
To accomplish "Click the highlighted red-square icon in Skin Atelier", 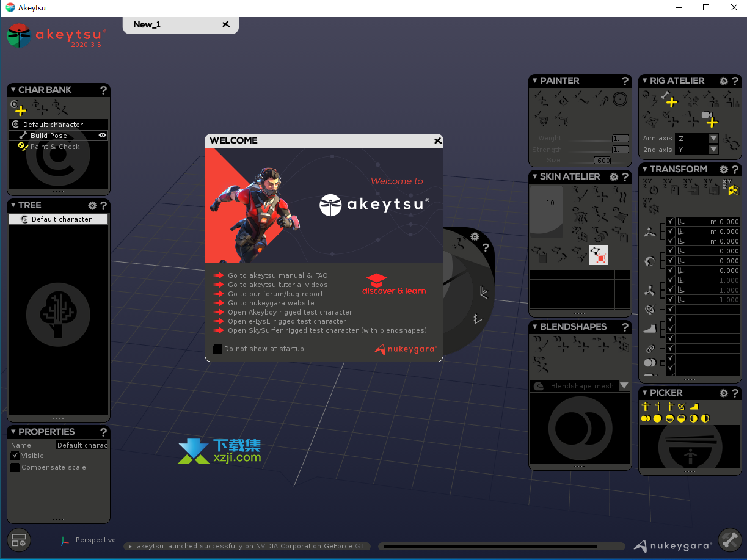I will (x=598, y=255).
